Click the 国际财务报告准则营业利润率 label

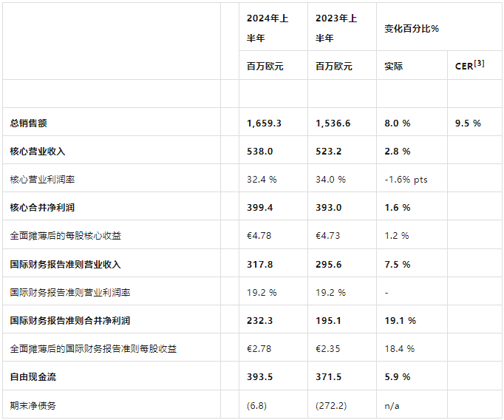(x=70, y=293)
